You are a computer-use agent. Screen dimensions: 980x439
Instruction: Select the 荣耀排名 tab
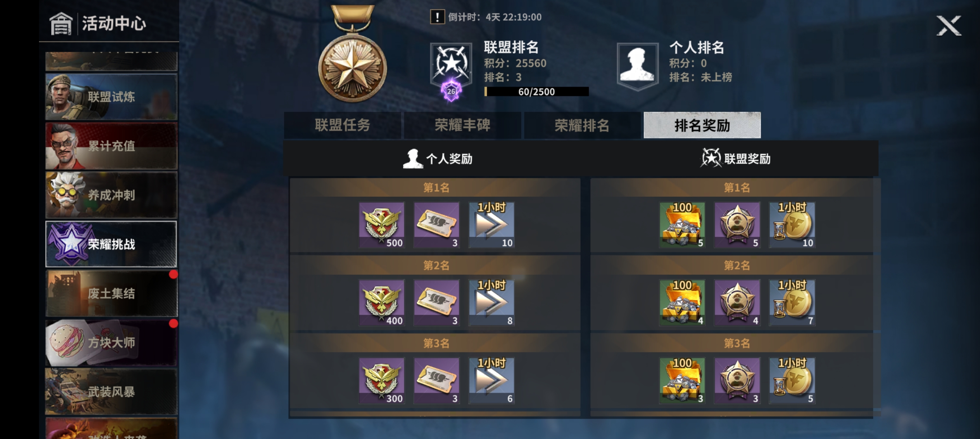pos(582,125)
